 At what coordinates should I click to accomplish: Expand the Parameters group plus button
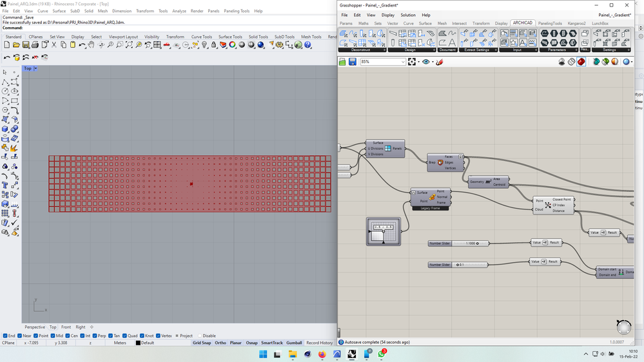[576, 50]
